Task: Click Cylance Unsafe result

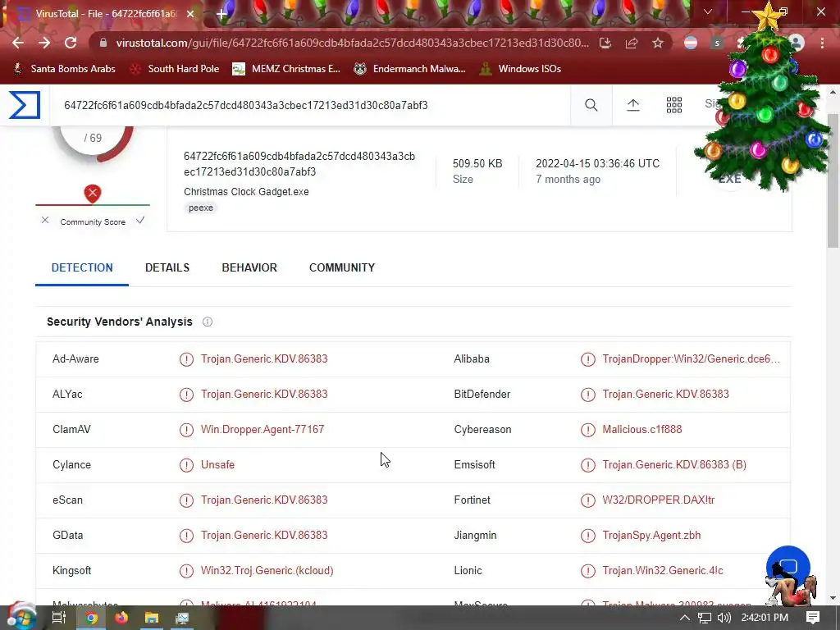Action: tap(217, 465)
